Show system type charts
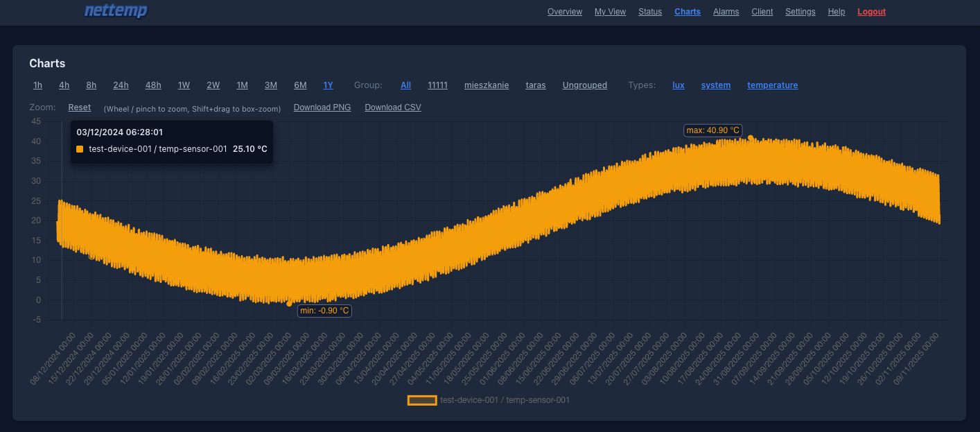Viewport: 980px width, 432px height. [x=716, y=85]
